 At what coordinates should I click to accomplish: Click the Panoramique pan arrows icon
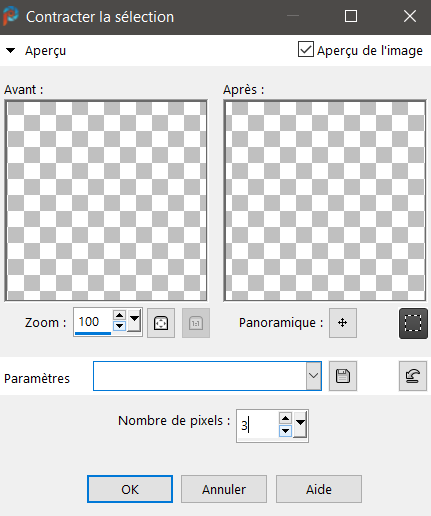(x=343, y=323)
